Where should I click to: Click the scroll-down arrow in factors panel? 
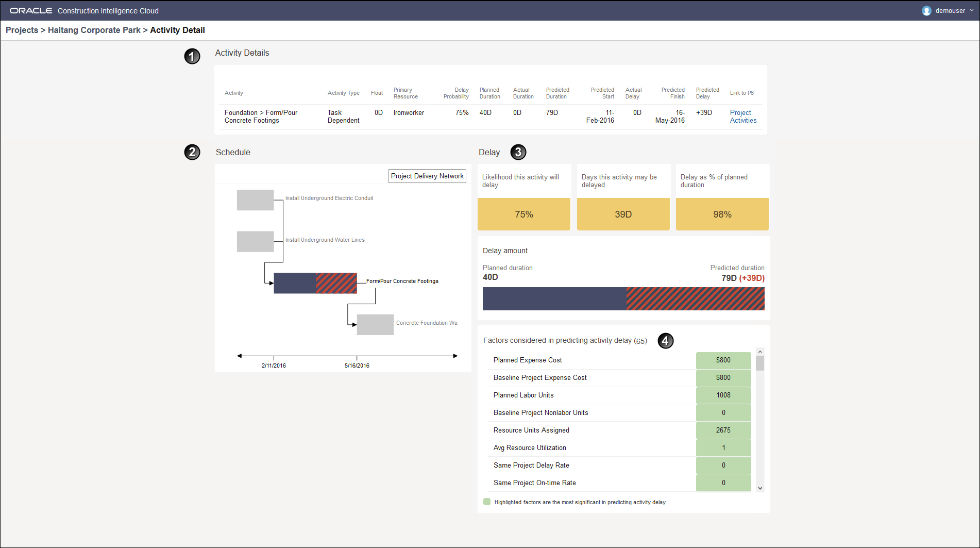tap(759, 487)
